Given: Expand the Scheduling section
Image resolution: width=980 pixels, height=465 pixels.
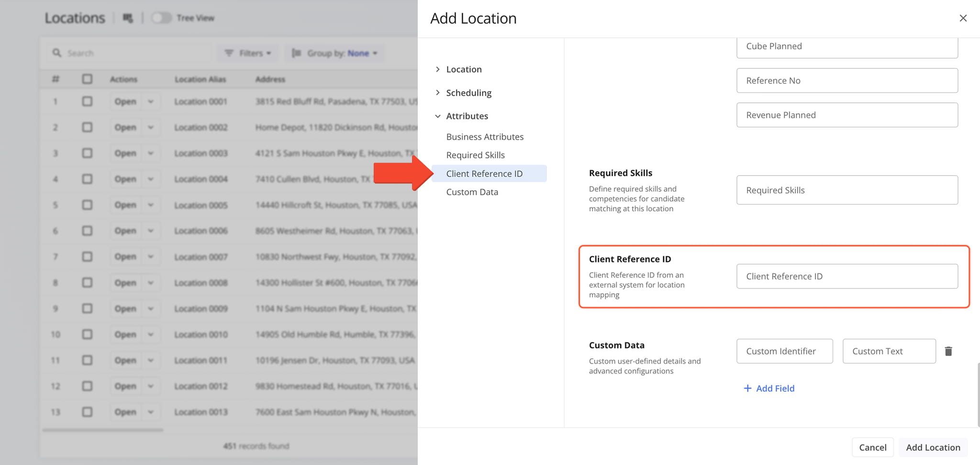Looking at the screenshot, I should point(437,93).
